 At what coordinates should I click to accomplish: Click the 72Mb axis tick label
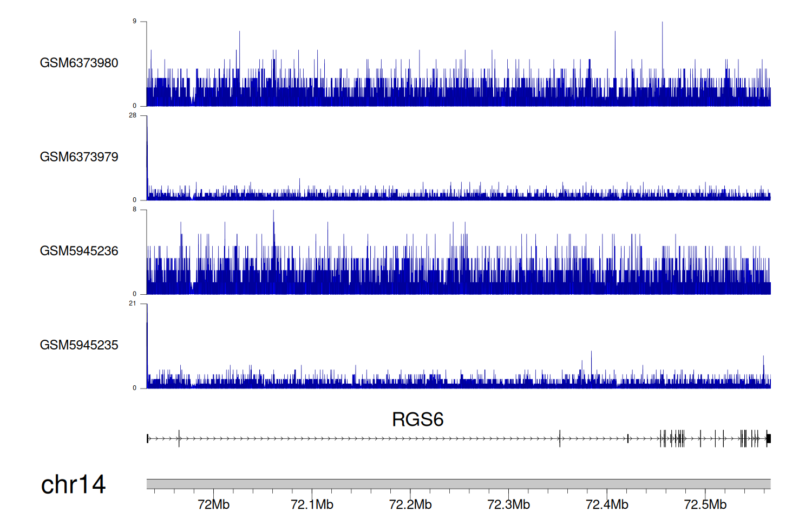213,504
